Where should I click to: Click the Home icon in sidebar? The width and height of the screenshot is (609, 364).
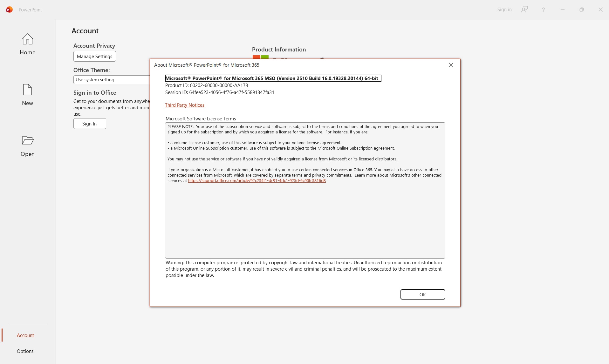[x=27, y=39]
